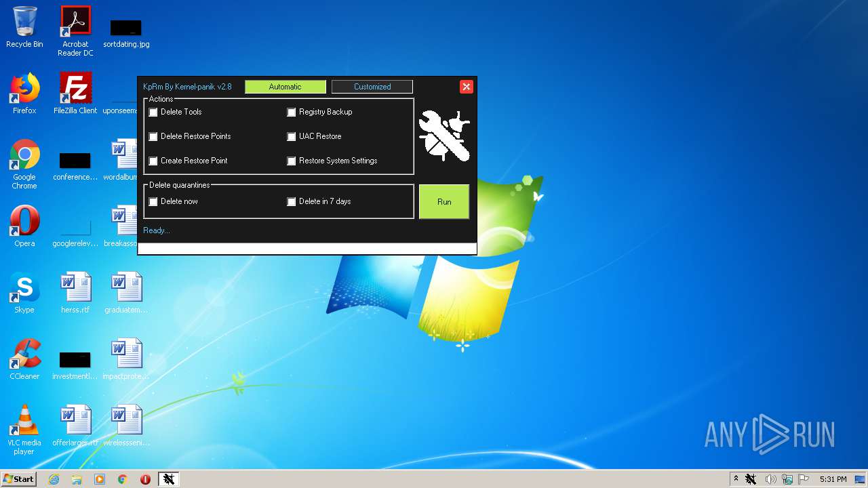Toggle UAC Restore checkbox
Screen dimensions: 868x488
(292, 137)
